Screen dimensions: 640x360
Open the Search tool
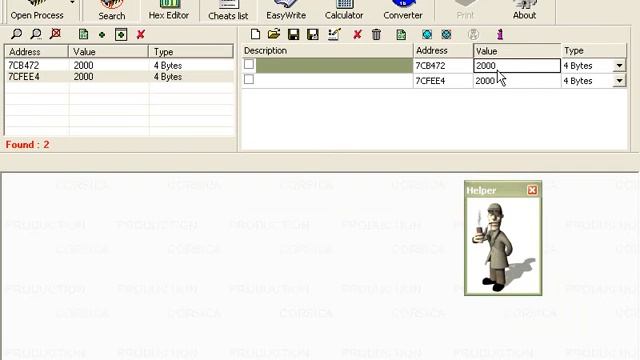(x=111, y=11)
